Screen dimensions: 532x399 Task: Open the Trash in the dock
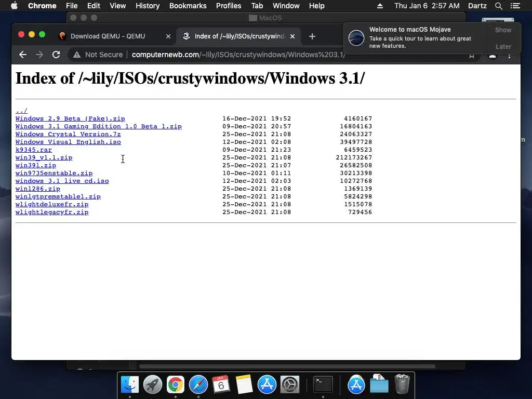tap(402, 384)
